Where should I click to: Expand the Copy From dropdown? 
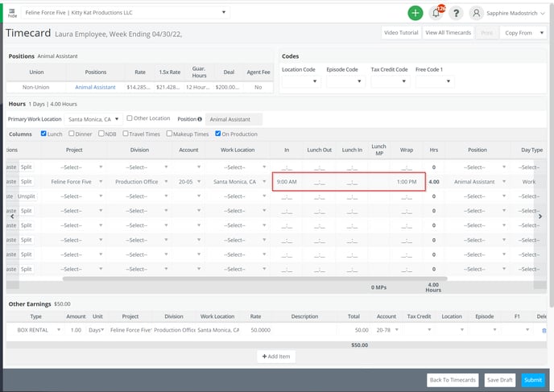click(522, 33)
